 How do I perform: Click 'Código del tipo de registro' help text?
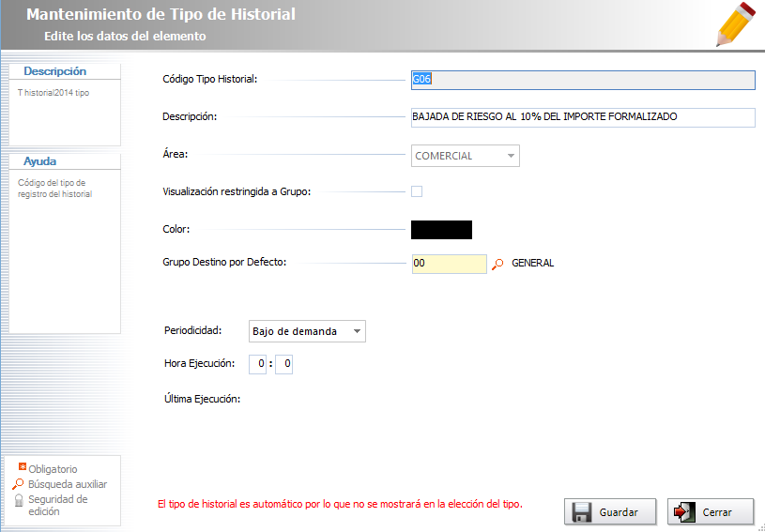[x=55, y=189]
